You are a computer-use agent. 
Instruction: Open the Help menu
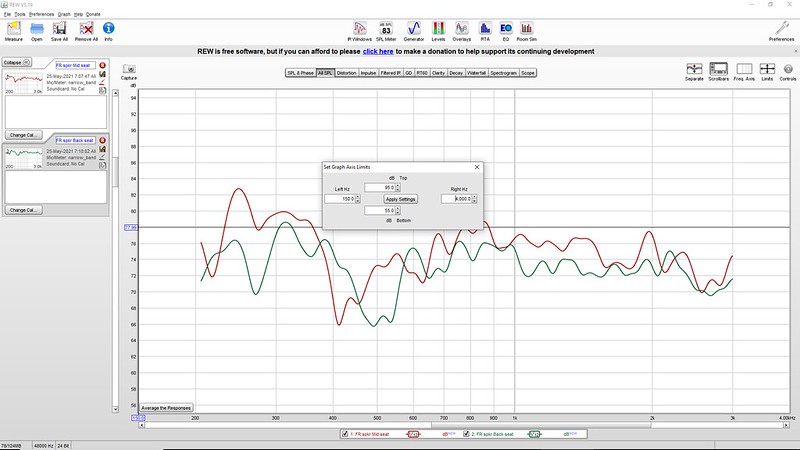point(78,14)
